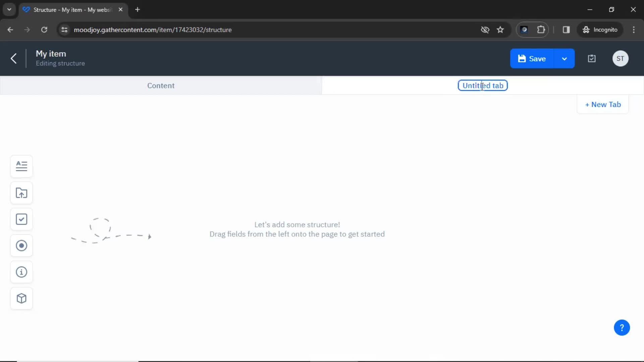This screenshot has width=644, height=362.
Task: Click the address bar URL
Action: pyautogui.click(x=153, y=30)
